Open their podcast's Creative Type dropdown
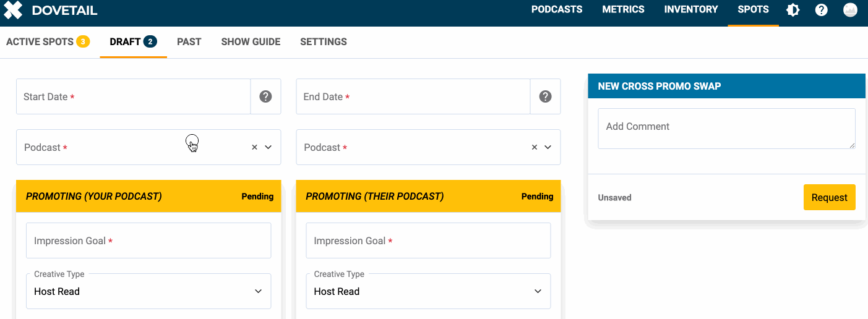The height and width of the screenshot is (319, 868). 428,291
